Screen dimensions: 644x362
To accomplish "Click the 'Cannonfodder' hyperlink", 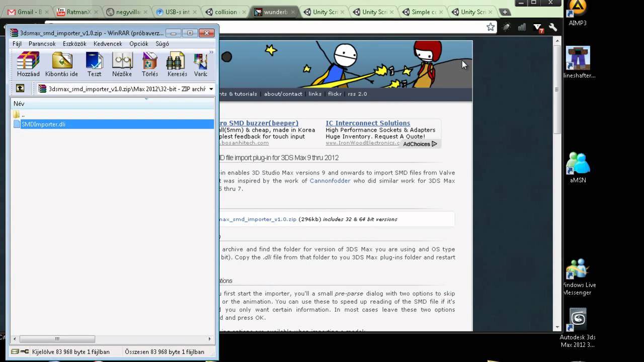I will click(x=330, y=180).
